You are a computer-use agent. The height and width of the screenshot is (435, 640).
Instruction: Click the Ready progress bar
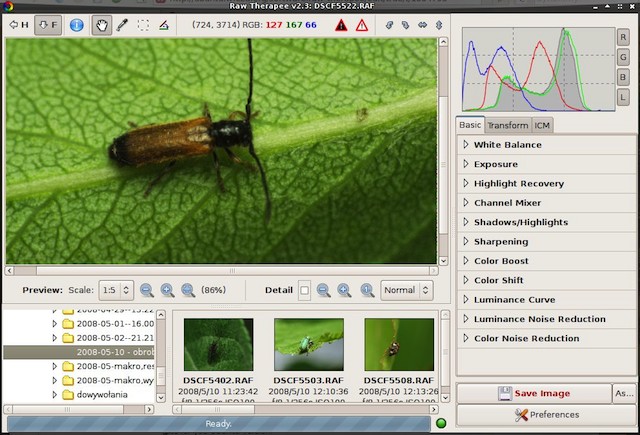tap(218, 424)
